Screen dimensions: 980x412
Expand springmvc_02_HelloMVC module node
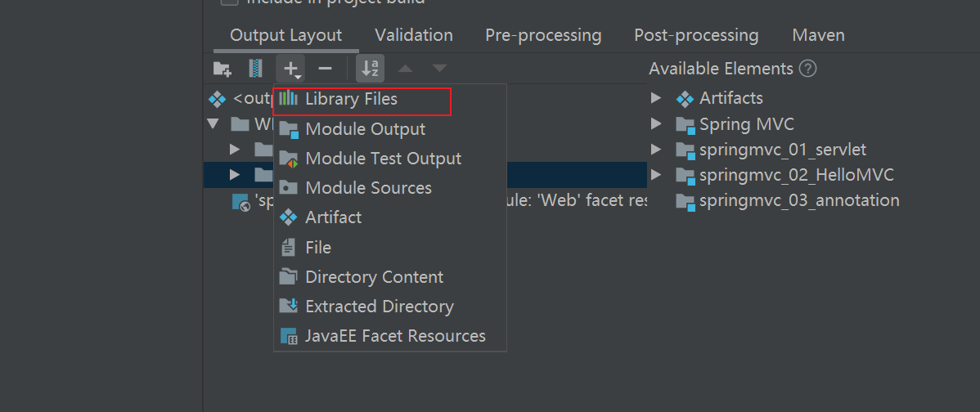coord(655,175)
